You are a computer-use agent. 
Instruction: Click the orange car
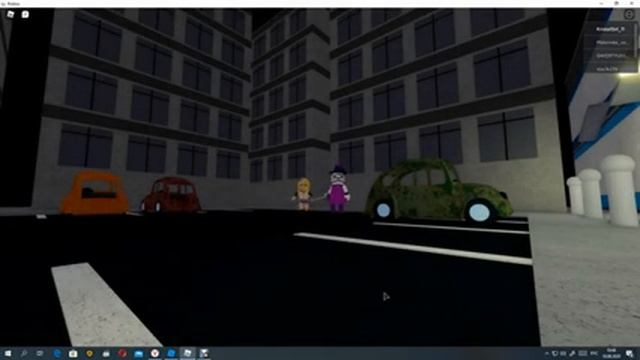point(95,193)
